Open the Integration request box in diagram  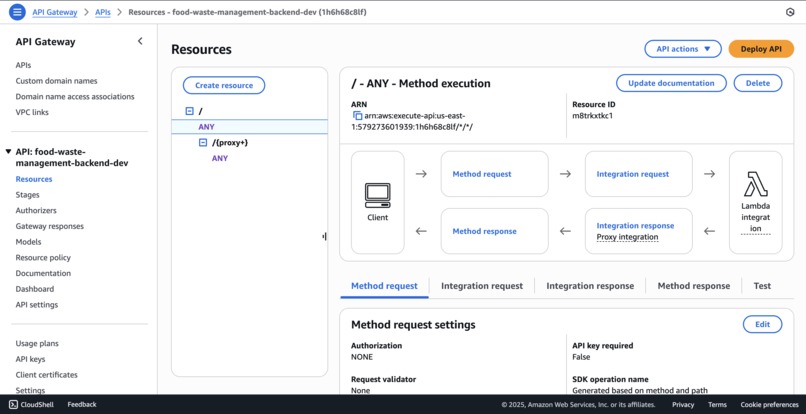coord(638,174)
